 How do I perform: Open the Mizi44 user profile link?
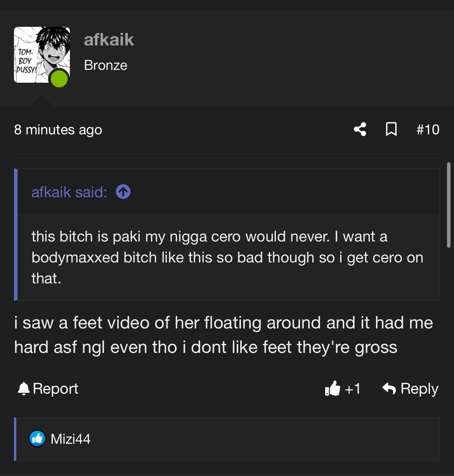[x=71, y=439]
